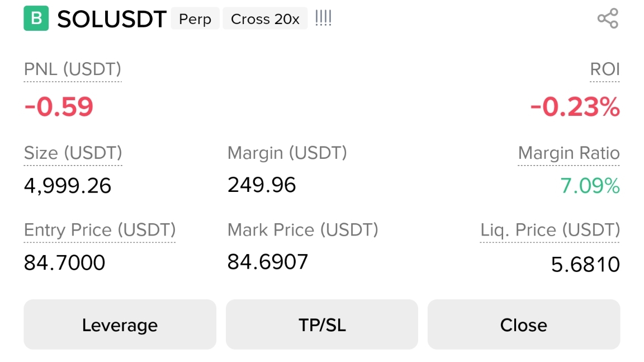
Task: Tap the Liq. Price (USDT) label
Action: 550,230
